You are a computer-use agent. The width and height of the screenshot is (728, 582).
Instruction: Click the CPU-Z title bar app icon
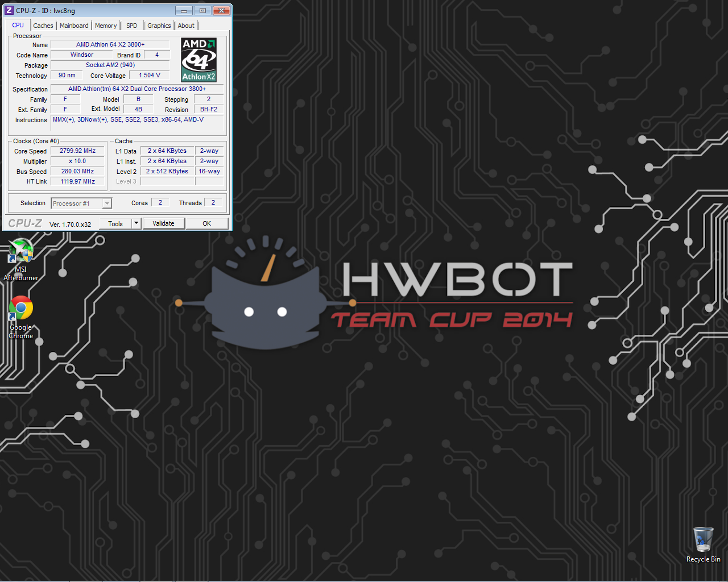click(9, 10)
